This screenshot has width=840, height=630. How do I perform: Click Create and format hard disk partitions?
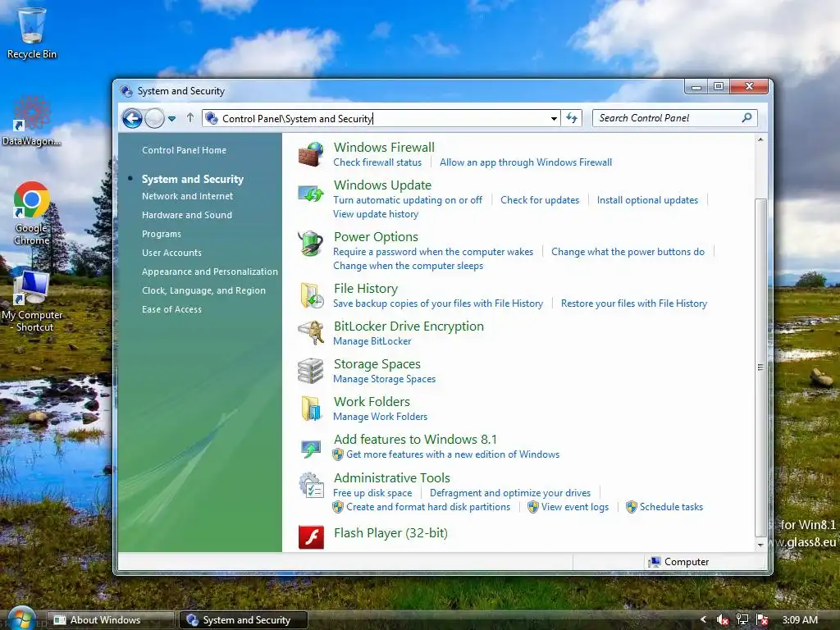coord(428,507)
